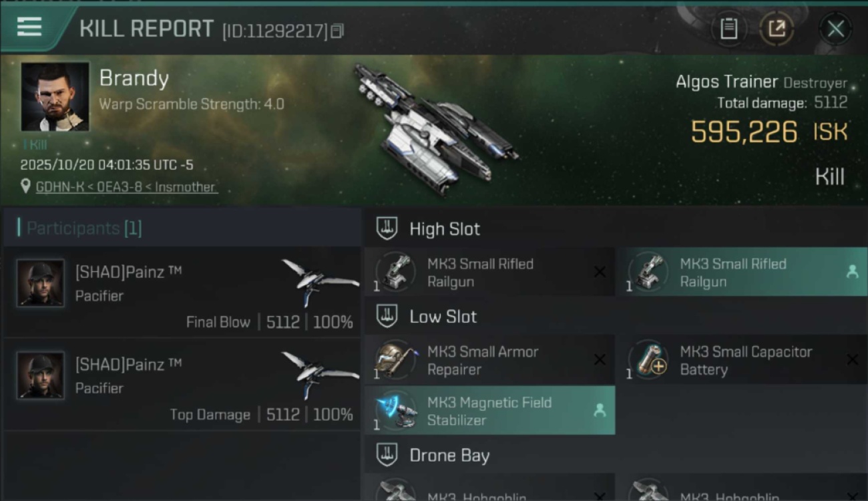This screenshot has width=868, height=501.
Task: View Brandy's character portrait
Action: coord(55,96)
